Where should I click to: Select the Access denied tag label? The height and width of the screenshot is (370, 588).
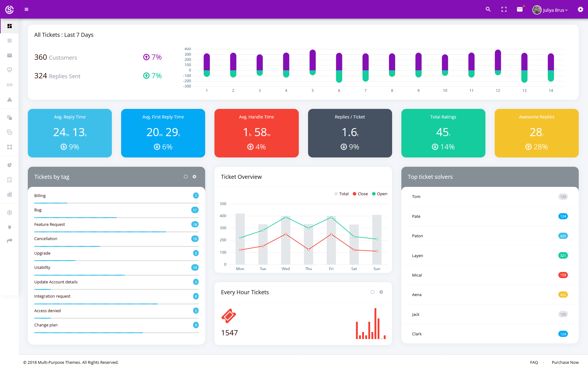pos(47,311)
